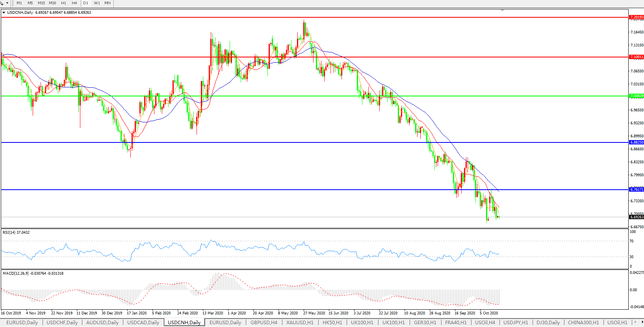Click the gray chart shift triangle marker
Image resolution: width=644 pixels, height=327 pixels.
click(x=502, y=10)
